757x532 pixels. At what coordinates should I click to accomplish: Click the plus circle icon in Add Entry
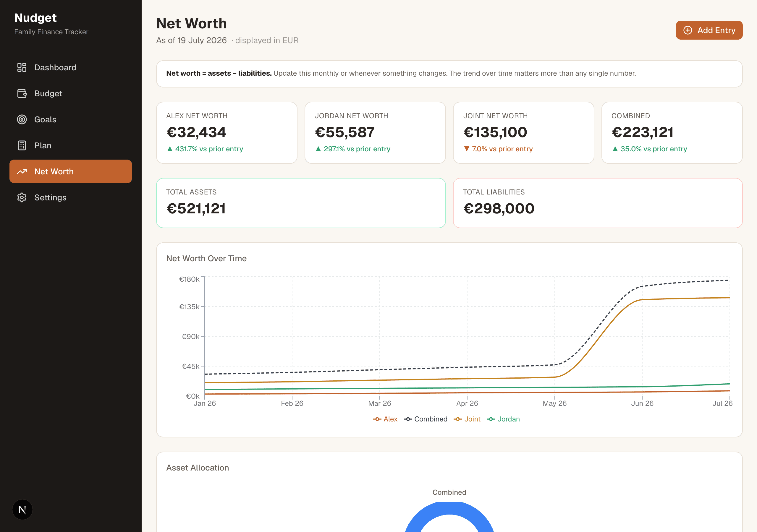pos(688,30)
